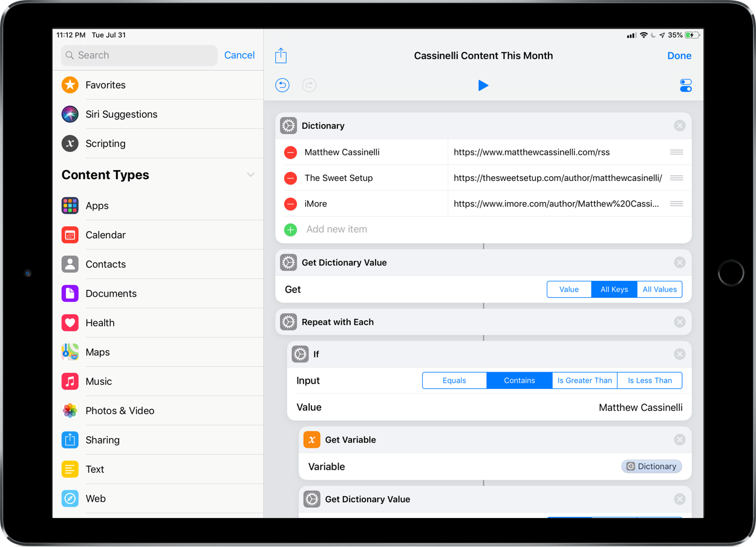
Task: Collapse the Content Types section
Action: click(x=250, y=175)
